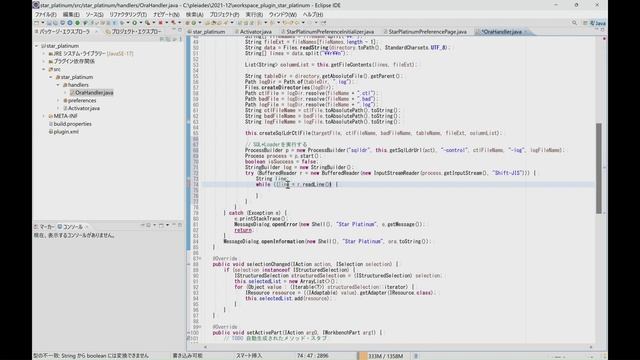Maximize the editor area

[x=602, y=30]
